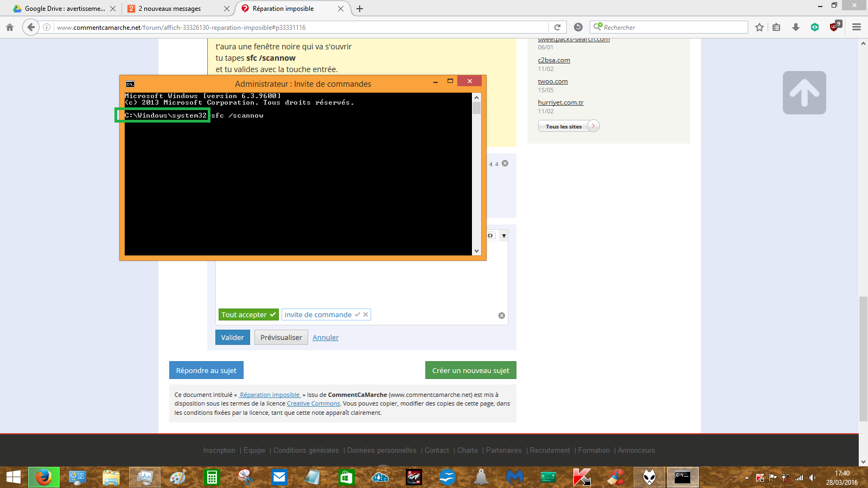Image resolution: width=868 pixels, height=488 pixels.
Task: Open the uBlock Origin shield icon
Action: coord(834,27)
